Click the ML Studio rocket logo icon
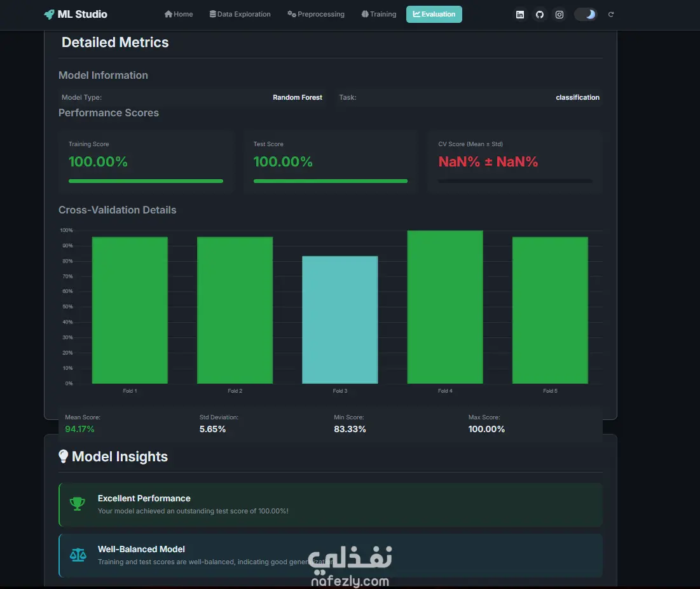The width and height of the screenshot is (700, 589). pyautogui.click(x=49, y=14)
